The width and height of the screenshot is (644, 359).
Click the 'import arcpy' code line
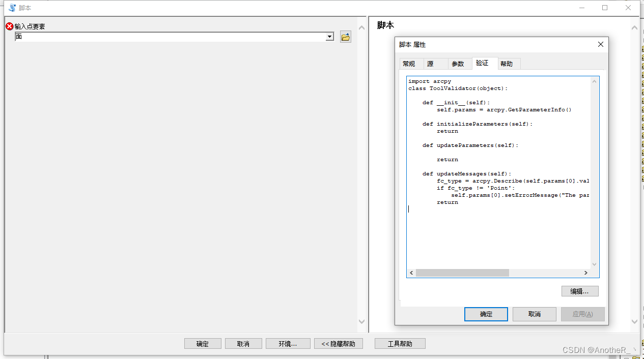click(x=430, y=81)
